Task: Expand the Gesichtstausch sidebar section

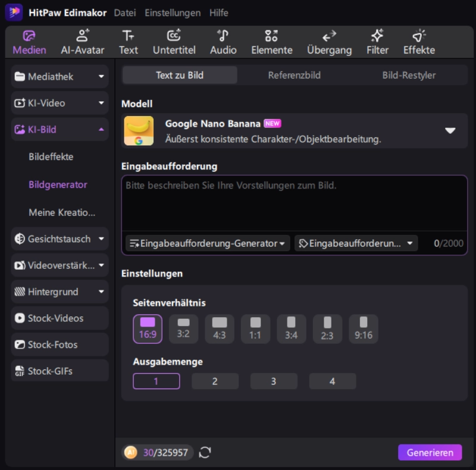Action: 59,239
